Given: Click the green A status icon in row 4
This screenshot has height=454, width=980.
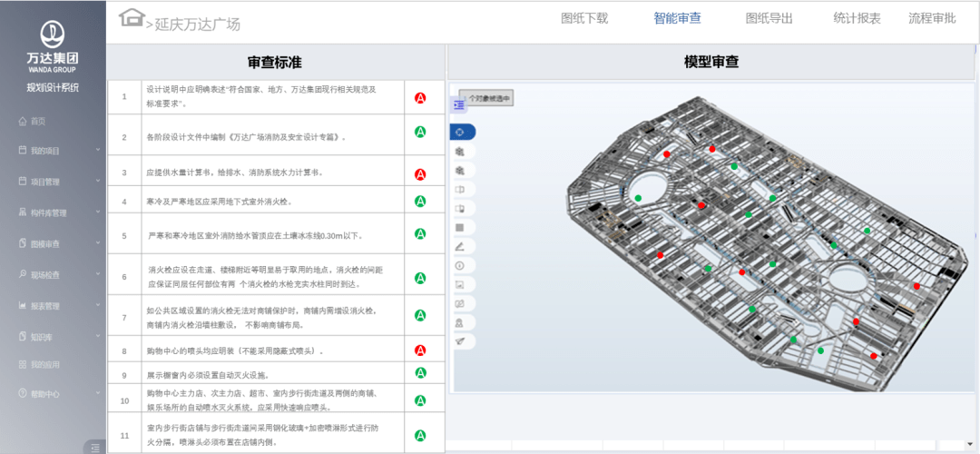Looking at the screenshot, I should [421, 201].
